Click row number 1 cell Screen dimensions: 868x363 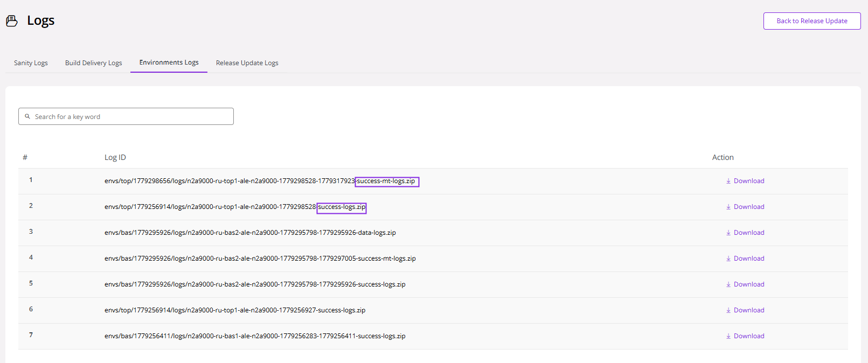point(31,180)
